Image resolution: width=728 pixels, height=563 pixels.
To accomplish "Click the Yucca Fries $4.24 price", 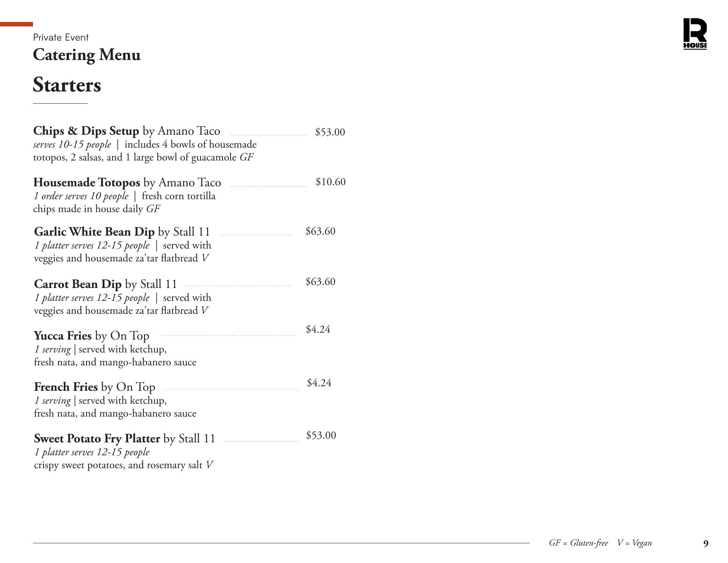I will pyautogui.click(x=318, y=329).
